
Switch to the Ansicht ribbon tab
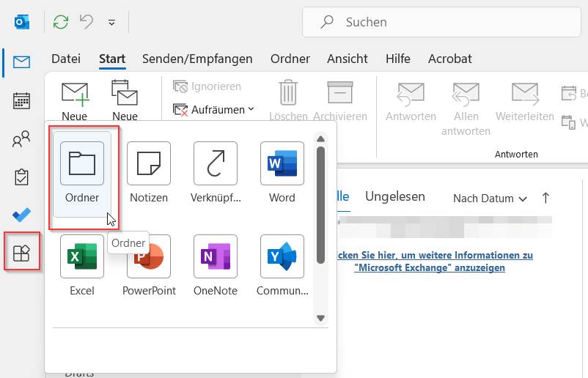pos(348,59)
